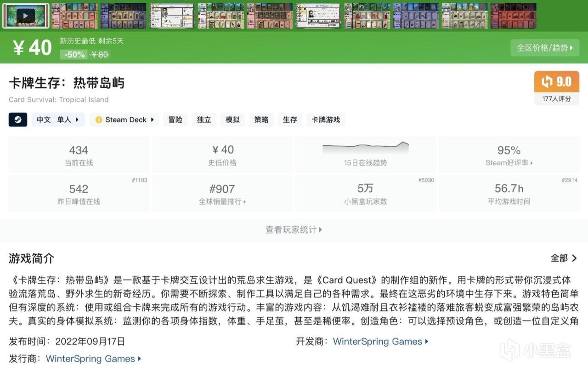Viewport: 588px width, 371px height.
Task: Open the 发行商 WinterSpring Games link
Action: click(94, 359)
